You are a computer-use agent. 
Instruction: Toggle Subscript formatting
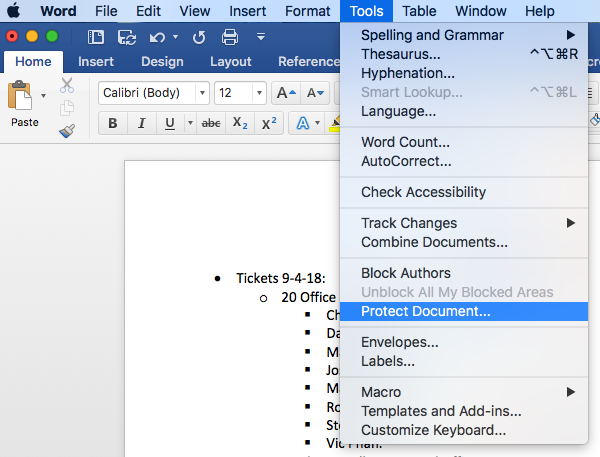[240, 123]
